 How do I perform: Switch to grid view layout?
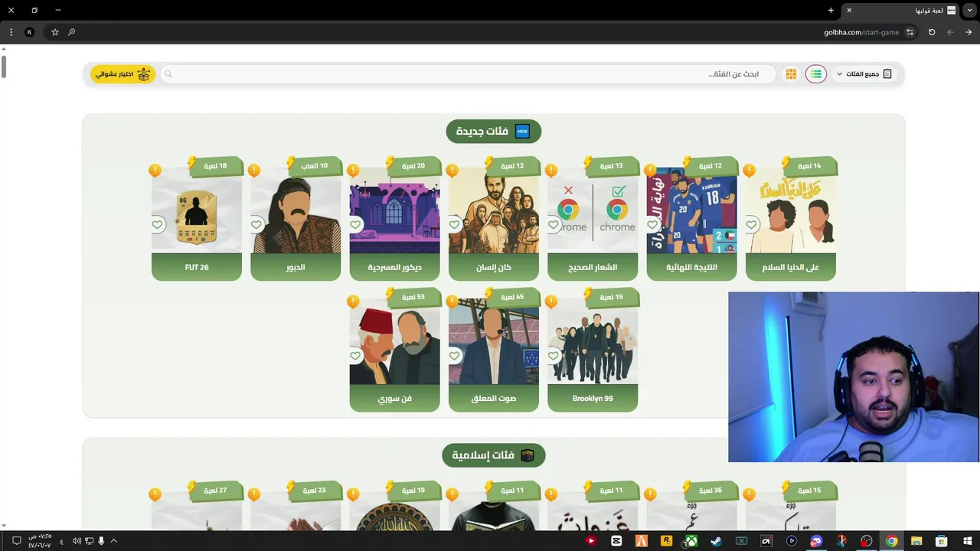click(791, 74)
